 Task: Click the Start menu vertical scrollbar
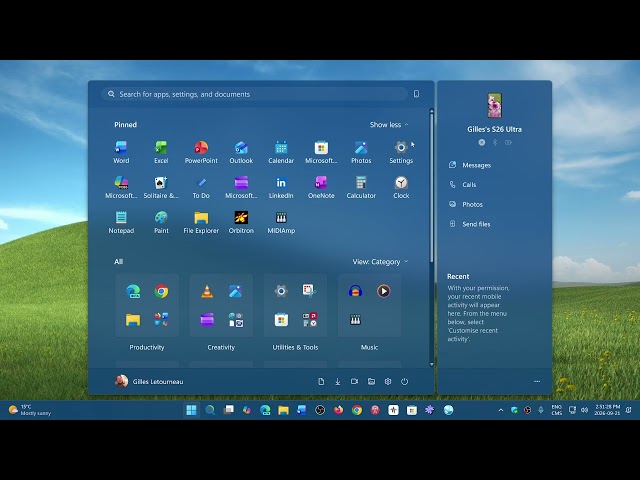point(431,188)
